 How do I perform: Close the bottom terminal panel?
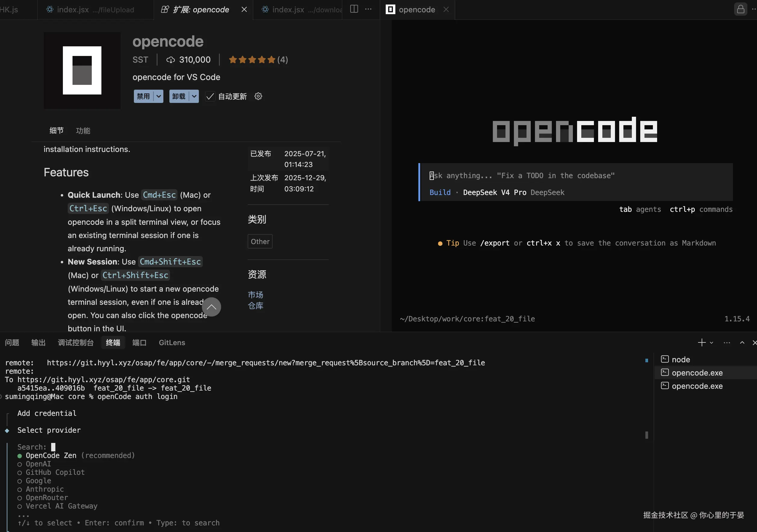click(x=754, y=343)
